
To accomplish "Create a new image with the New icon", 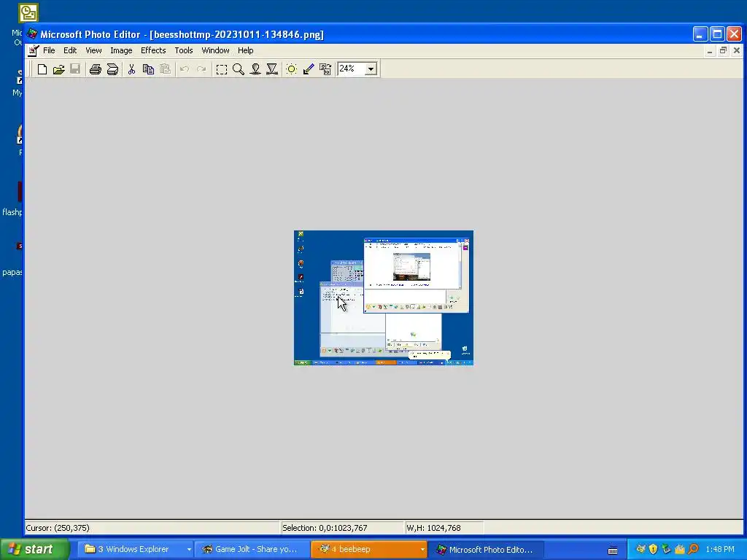I will point(42,69).
